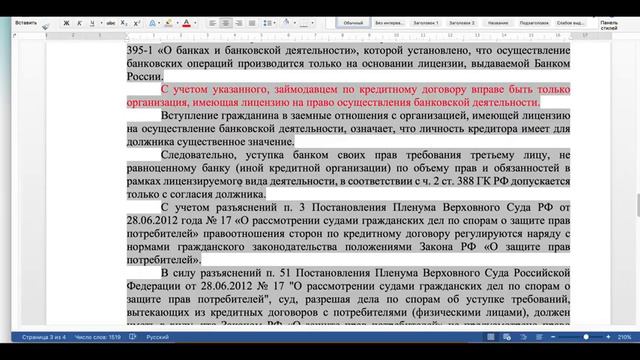Align text to the left
Image resolution: width=640 pixels, height=360 pixels.
(213, 23)
